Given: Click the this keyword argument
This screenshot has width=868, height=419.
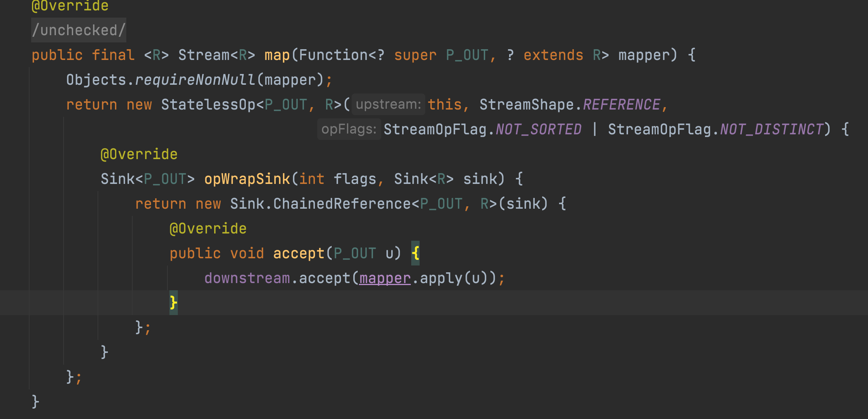Looking at the screenshot, I should (x=444, y=105).
